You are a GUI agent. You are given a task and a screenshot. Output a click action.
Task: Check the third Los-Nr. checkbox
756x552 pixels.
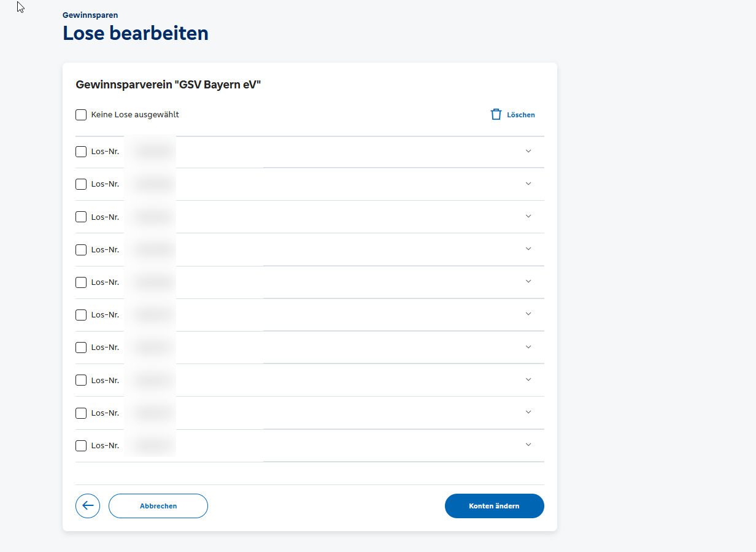point(80,217)
